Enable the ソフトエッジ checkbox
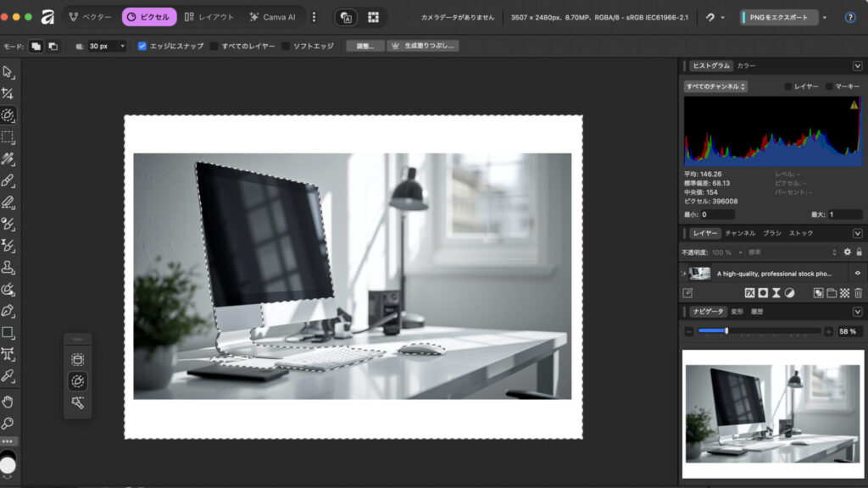The width and height of the screenshot is (868, 488). tap(287, 46)
